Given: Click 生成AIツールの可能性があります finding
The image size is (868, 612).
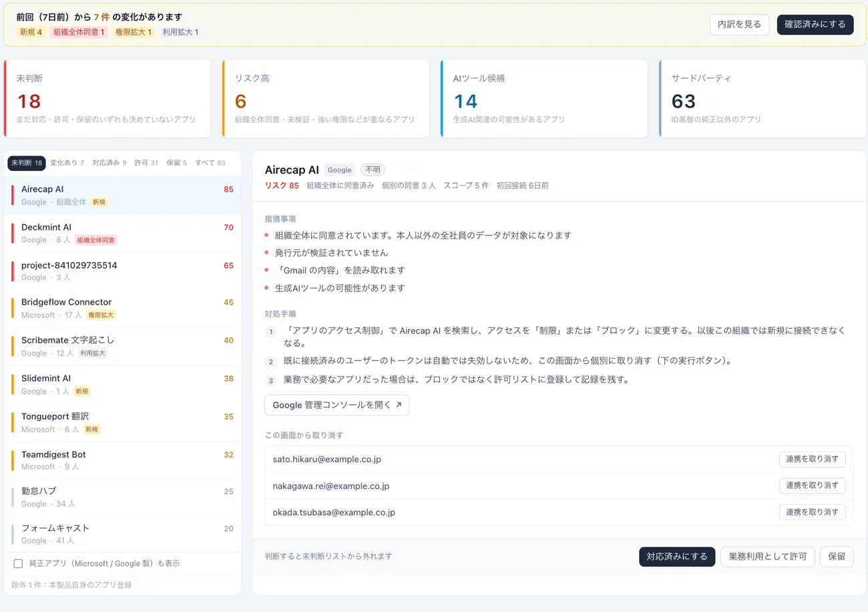Looking at the screenshot, I should click(x=340, y=288).
